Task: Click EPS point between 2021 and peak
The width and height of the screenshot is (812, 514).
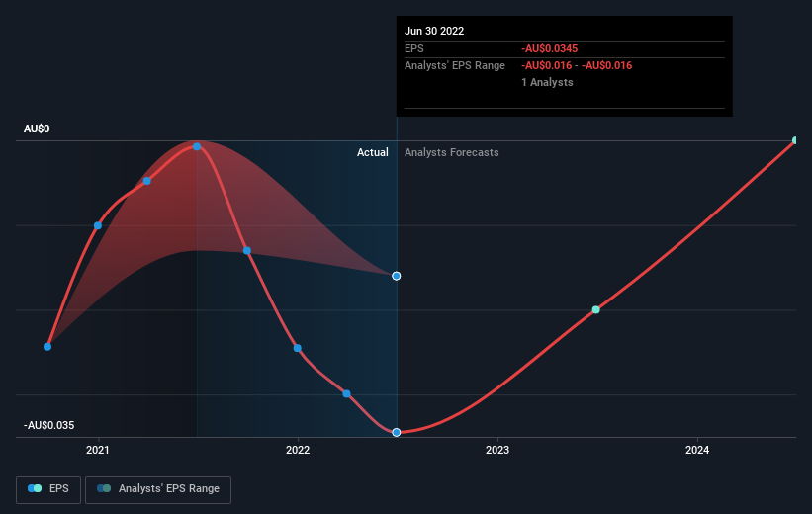Action: point(147,181)
